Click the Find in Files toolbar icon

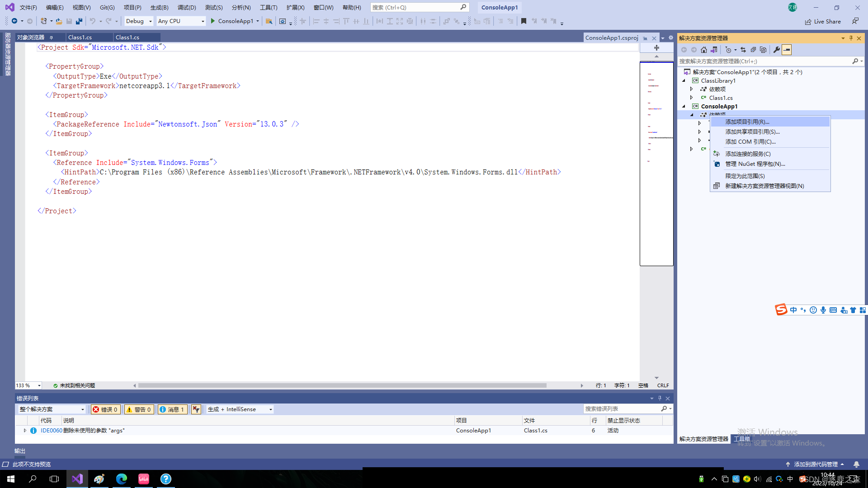pyautogui.click(x=269, y=21)
